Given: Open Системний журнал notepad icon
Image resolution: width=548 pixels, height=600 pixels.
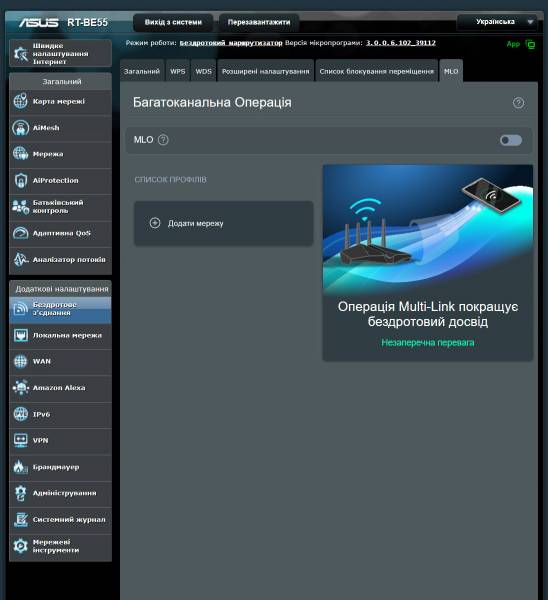Looking at the screenshot, I should (21, 520).
